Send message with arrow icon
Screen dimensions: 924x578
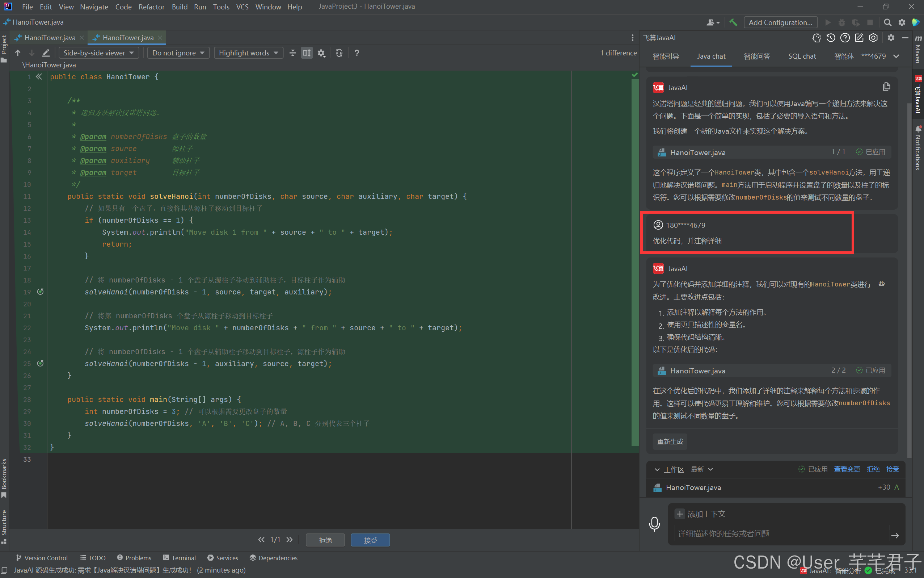895,536
